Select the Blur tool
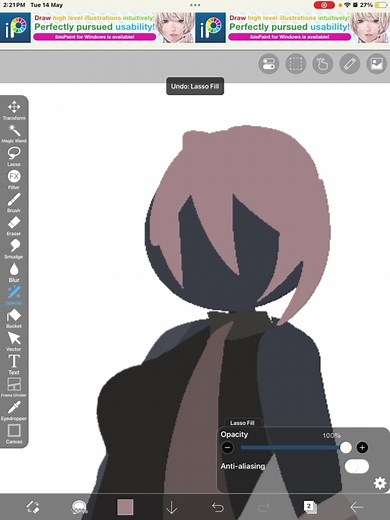Viewport: 390px width, 520px height. click(x=14, y=272)
